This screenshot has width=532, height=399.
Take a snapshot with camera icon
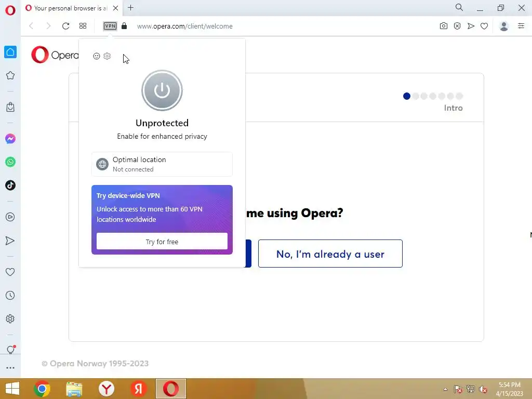[x=444, y=26]
